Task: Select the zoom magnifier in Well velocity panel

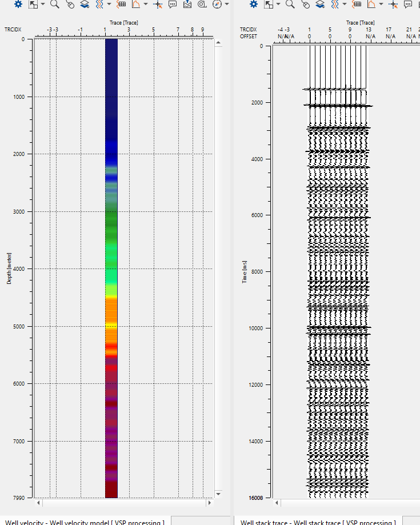Action: (x=55, y=5)
